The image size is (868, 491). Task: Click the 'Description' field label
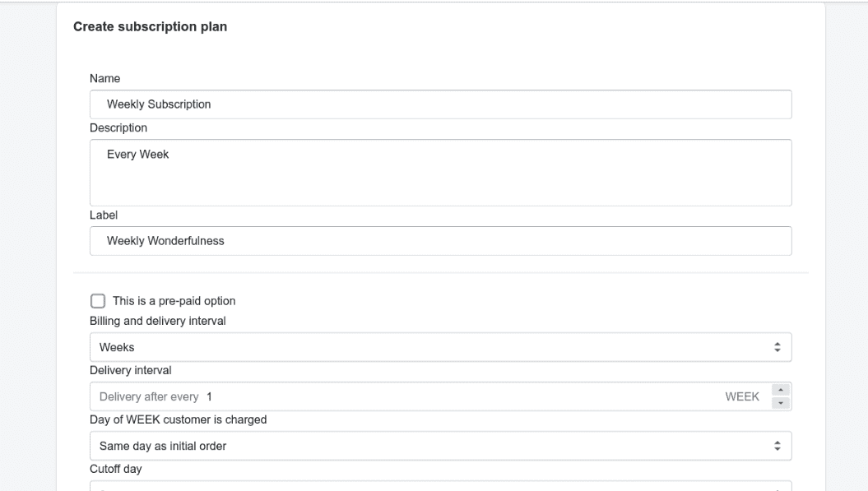[118, 127]
